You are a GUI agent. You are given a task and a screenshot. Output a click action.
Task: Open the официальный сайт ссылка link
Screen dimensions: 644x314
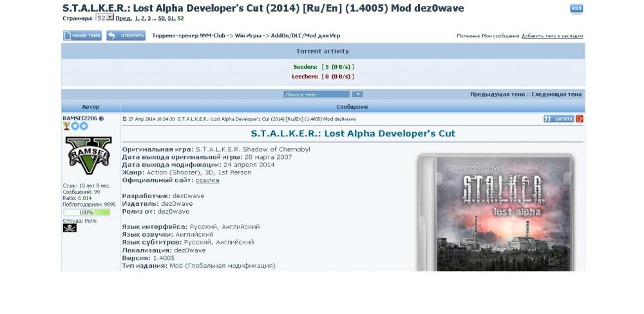point(207,180)
